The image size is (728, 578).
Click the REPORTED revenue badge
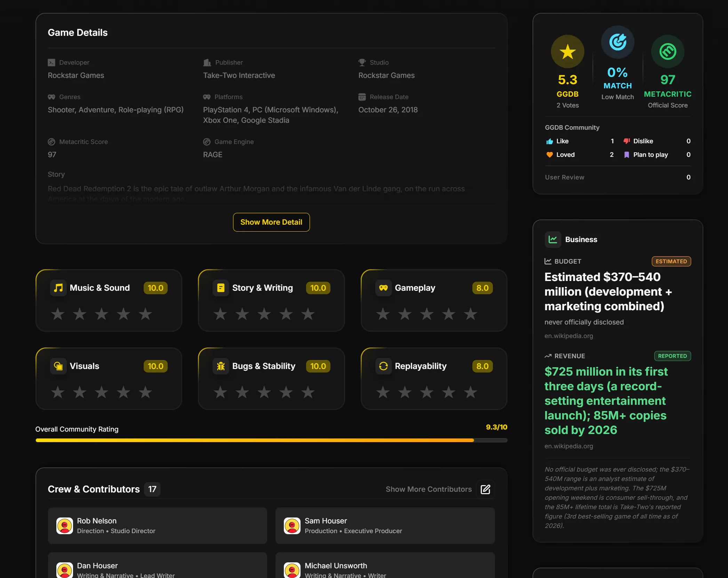(672, 356)
